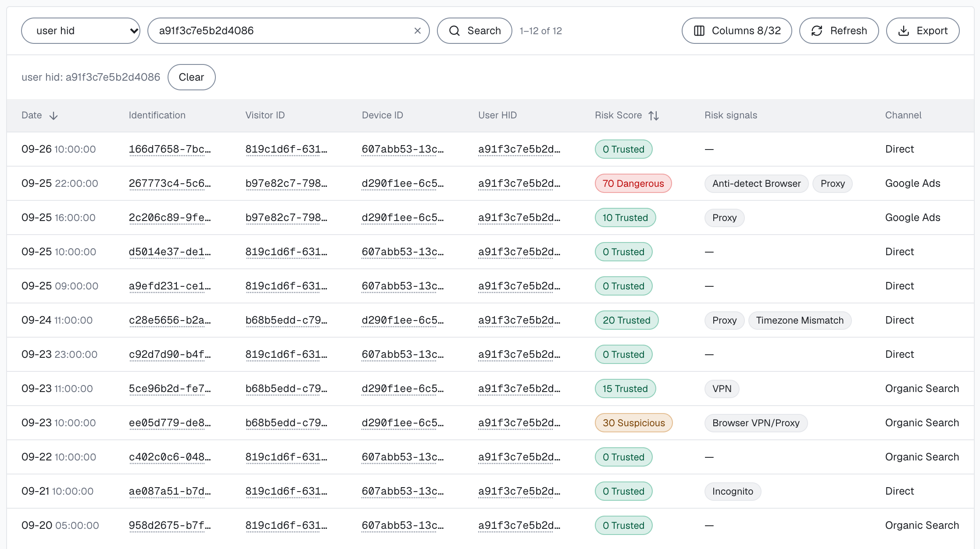This screenshot has height=549, width=980.
Task: Click the VPN signal tag
Action: (722, 389)
